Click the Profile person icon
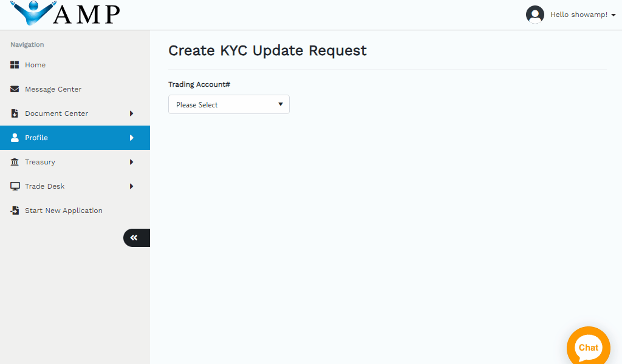This screenshot has width=622, height=364. 15,138
